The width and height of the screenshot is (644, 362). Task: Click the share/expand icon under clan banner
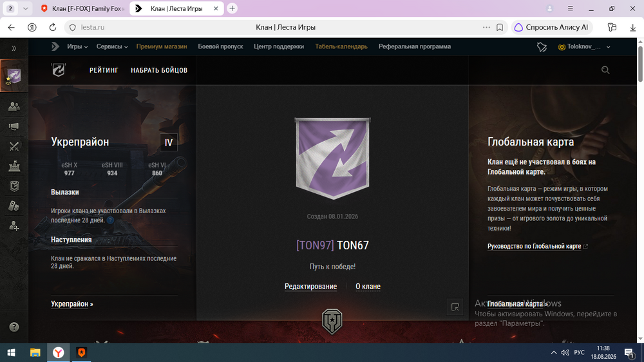pyautogui.click(x=455, y=307)
